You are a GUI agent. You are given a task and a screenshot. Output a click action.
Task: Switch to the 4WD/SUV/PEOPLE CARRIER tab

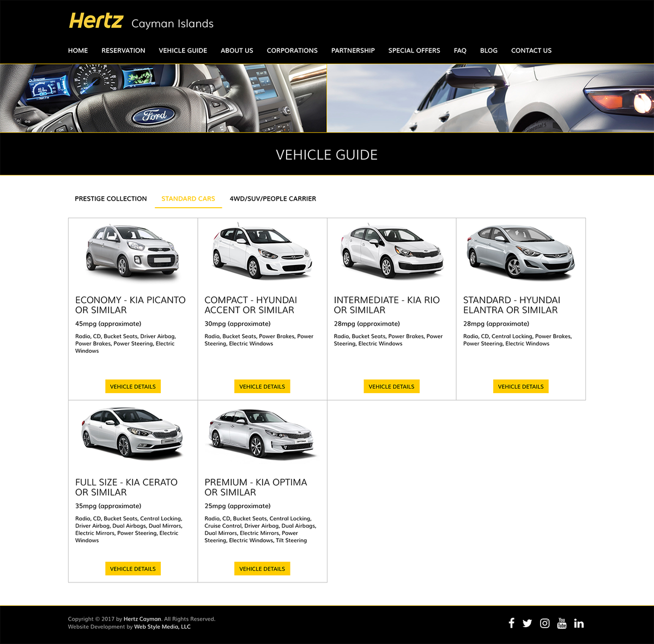[272, 198]
